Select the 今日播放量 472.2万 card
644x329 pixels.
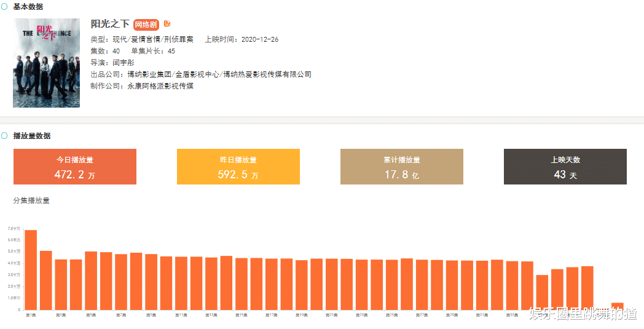[x=75, y=167]
